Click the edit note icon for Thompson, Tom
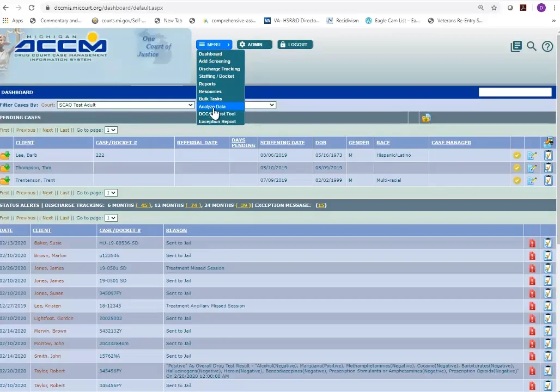The image size is (560, 392). (x=532, y=168)
